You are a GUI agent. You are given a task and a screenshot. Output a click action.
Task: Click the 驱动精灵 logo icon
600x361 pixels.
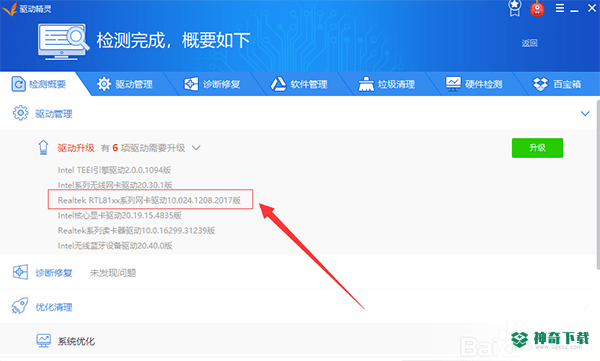tap(10, 8)
